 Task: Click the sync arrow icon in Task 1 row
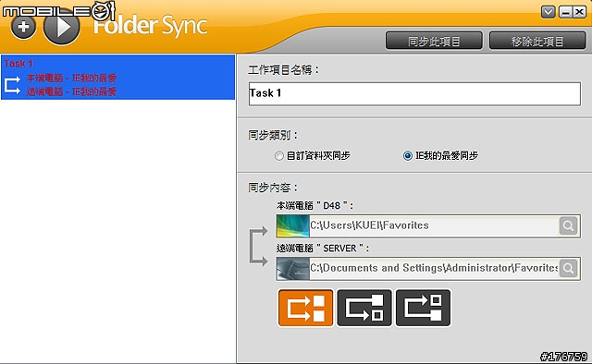(x=12, y=85)
